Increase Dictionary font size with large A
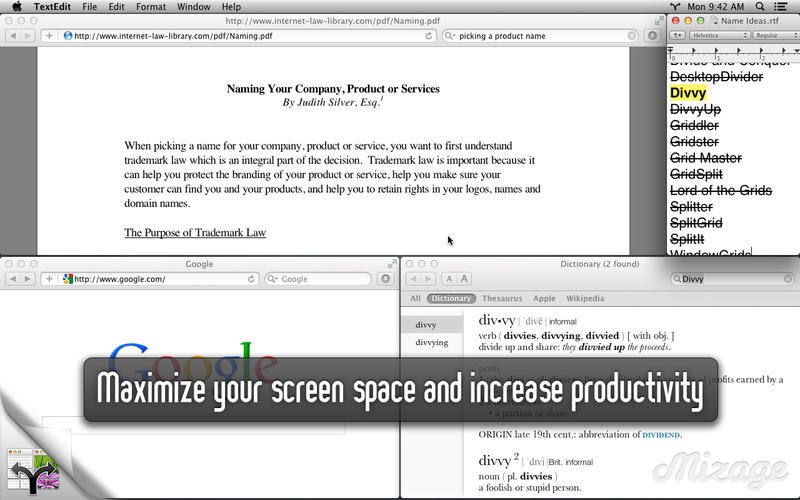Image resolution: width=800 pixels, height=500 pixels. pos(466,279)
